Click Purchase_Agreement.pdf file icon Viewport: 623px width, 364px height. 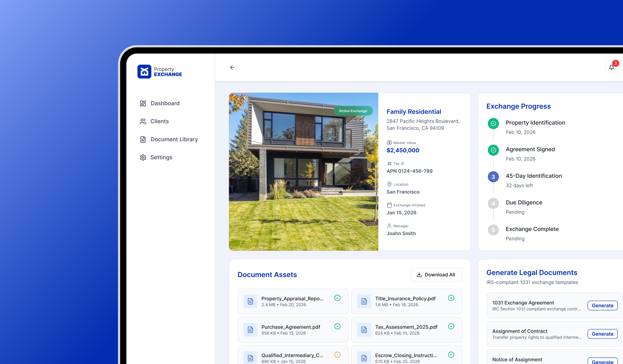click(250, 330)
